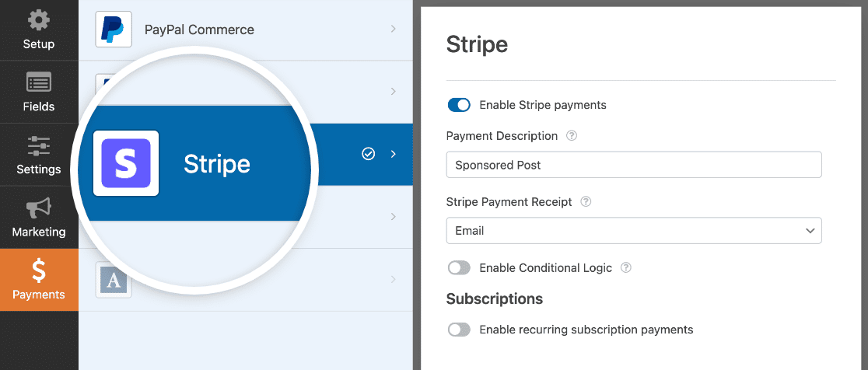
Task: Click the Stripe panel heading
Action: pyautogui.click(x=478, y=45)
